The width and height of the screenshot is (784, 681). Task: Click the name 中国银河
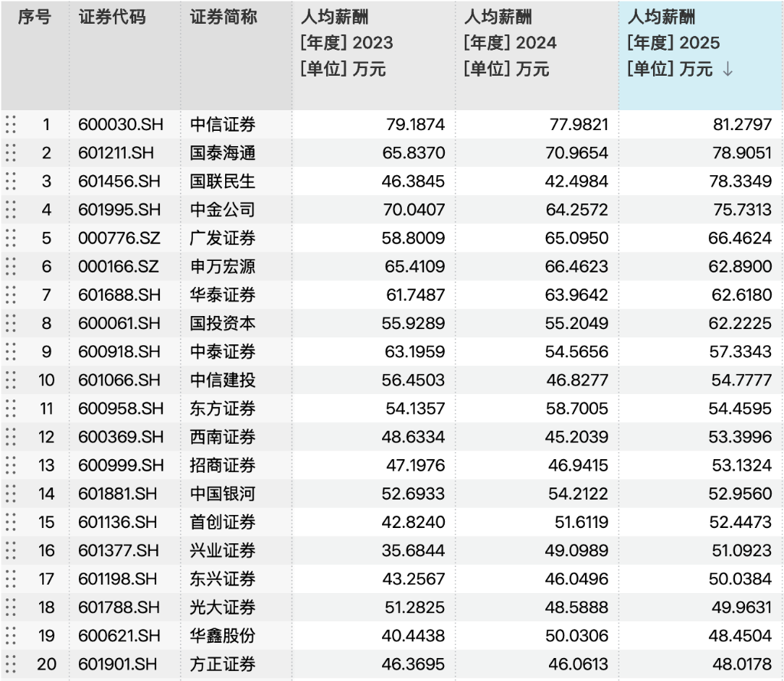[223, 494]
